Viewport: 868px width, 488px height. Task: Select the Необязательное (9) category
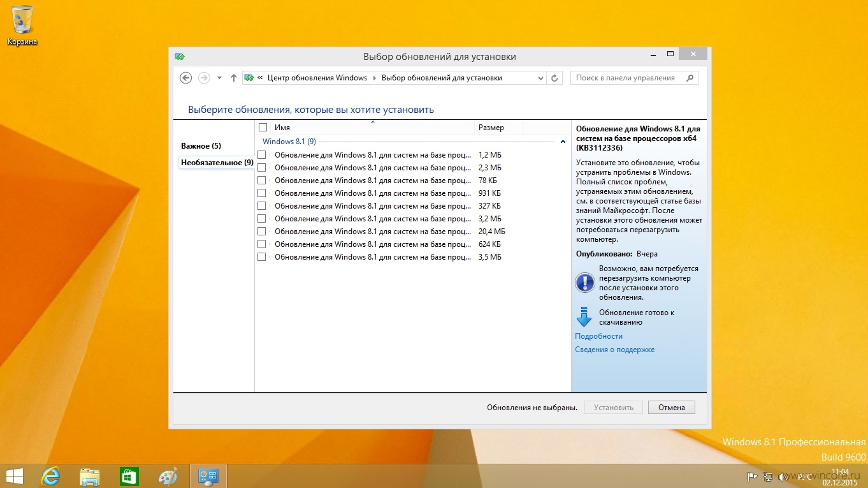pos(217,163)
